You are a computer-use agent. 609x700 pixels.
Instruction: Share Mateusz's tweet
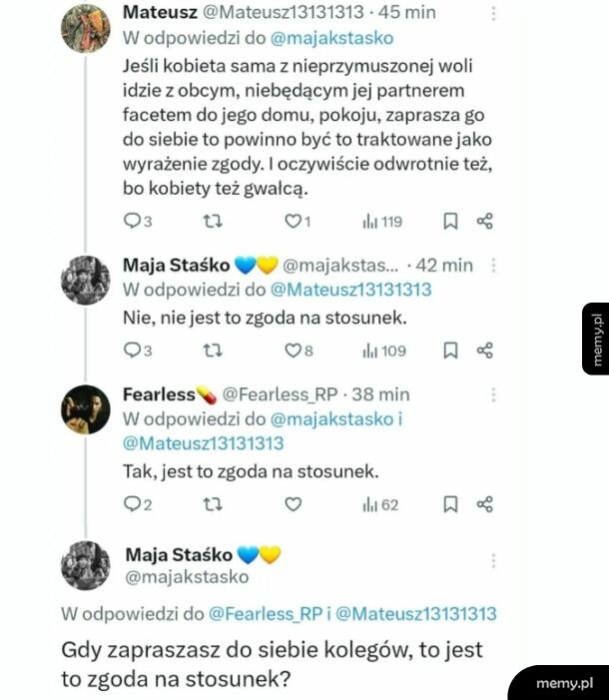tap(484, 221)
